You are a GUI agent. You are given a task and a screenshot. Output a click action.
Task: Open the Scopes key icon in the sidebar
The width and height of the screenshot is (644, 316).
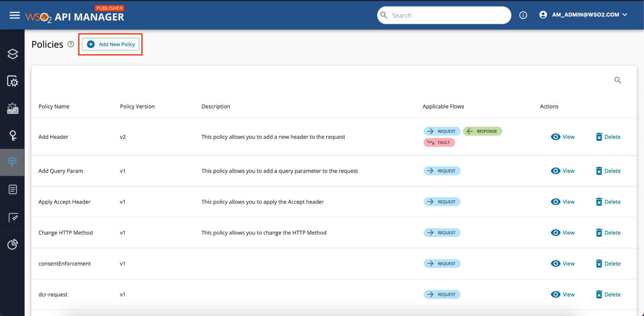13,135
